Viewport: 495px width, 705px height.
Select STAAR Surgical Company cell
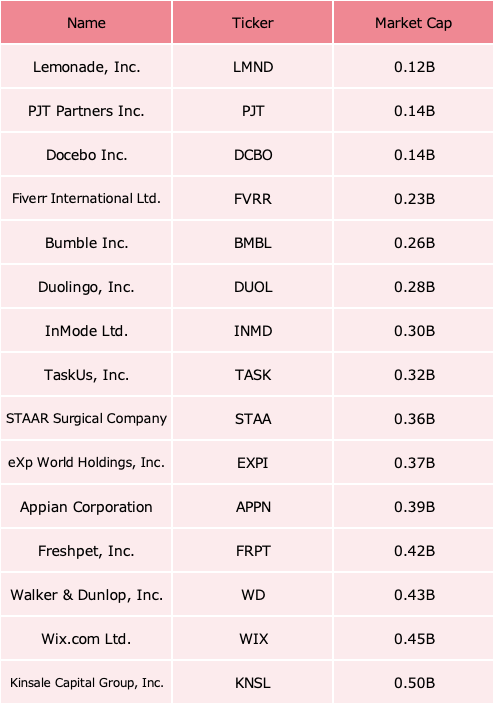click(86, 419)
